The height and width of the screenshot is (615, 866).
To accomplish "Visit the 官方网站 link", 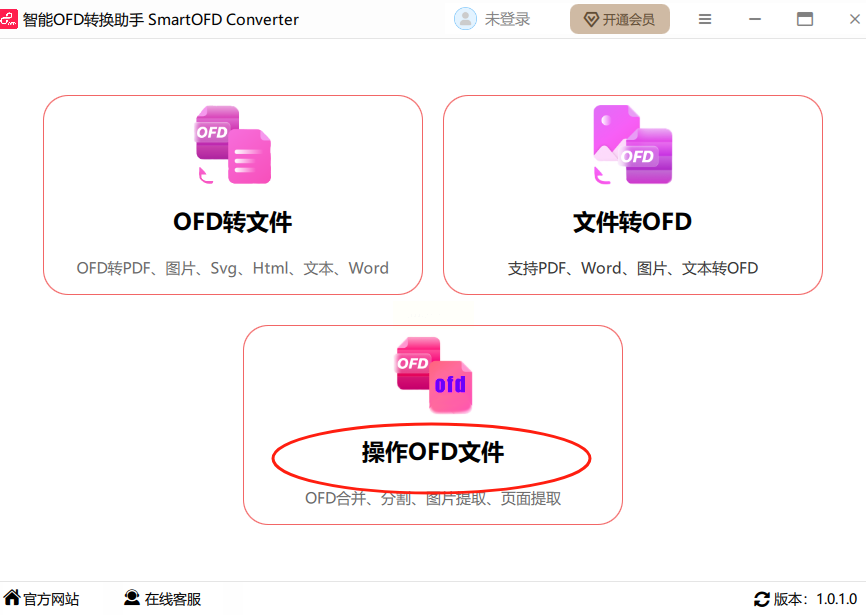I will pos(51,599).
